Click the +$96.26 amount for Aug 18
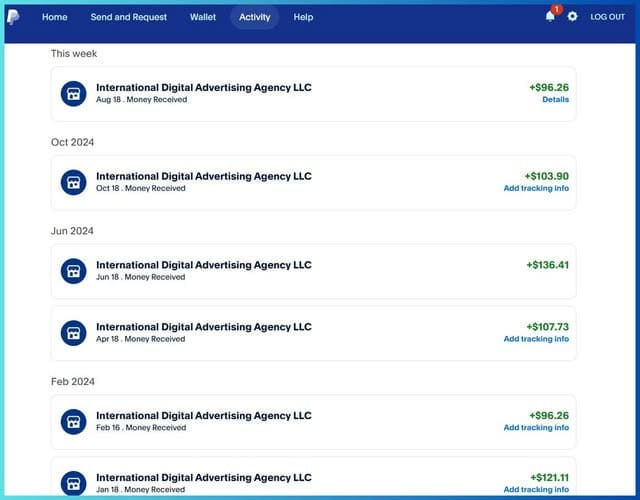The height and width of the screenshot is (500, 640). pos(549,87)
